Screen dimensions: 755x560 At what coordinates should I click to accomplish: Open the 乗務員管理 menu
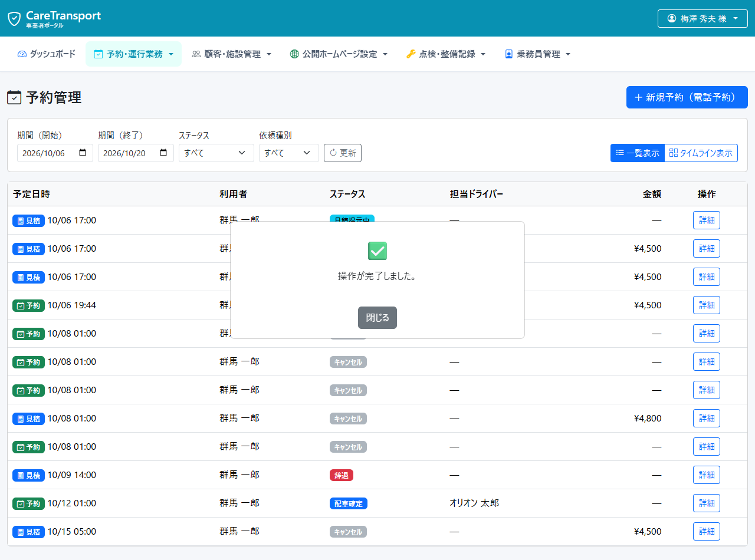pos(537,54)
